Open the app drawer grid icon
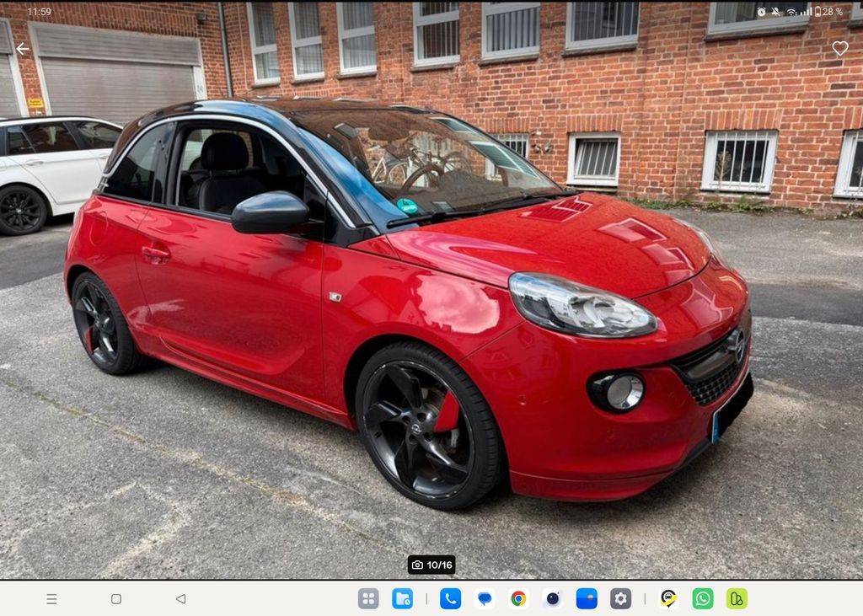863x616 pixels. pos(368,598)
